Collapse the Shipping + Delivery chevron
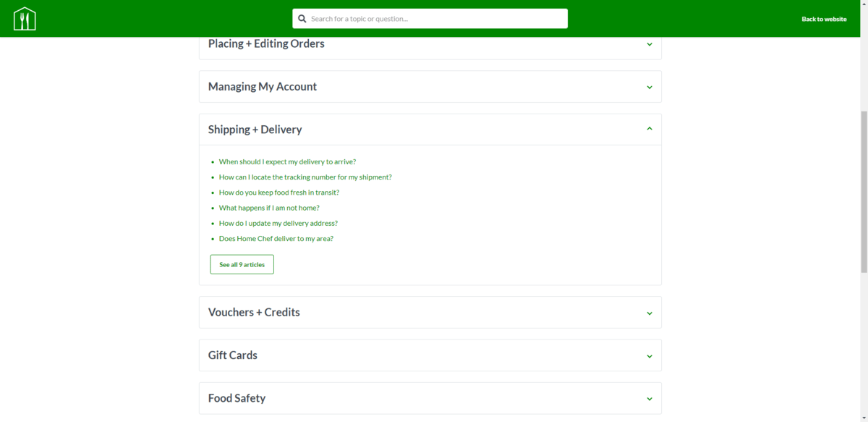 pyautogui.click(x=650, y=129)
